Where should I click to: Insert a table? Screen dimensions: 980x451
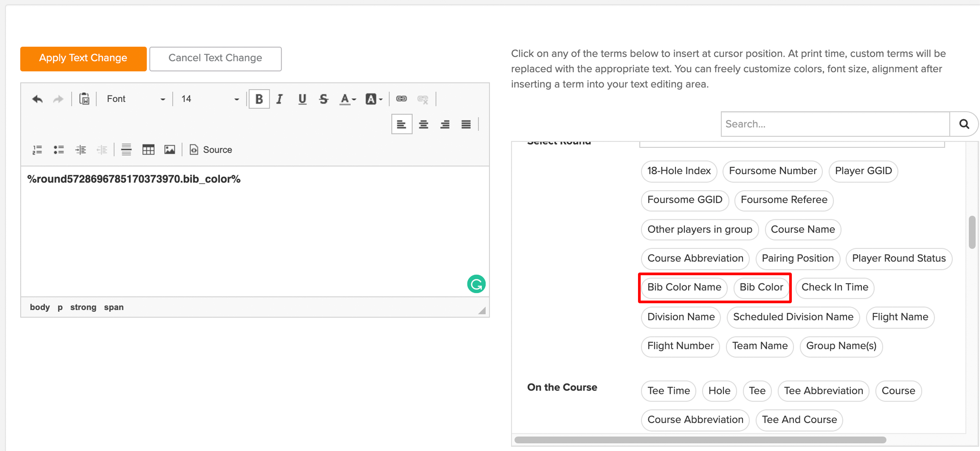(x=148, y=150)
